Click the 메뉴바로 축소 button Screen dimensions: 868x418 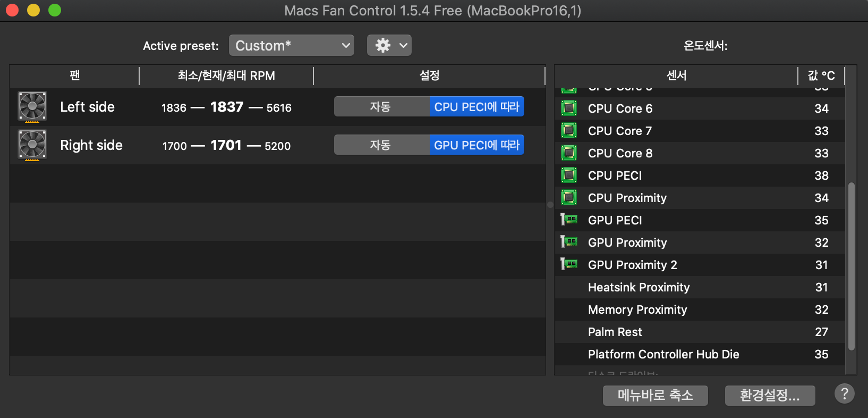(x=656, y=395)
